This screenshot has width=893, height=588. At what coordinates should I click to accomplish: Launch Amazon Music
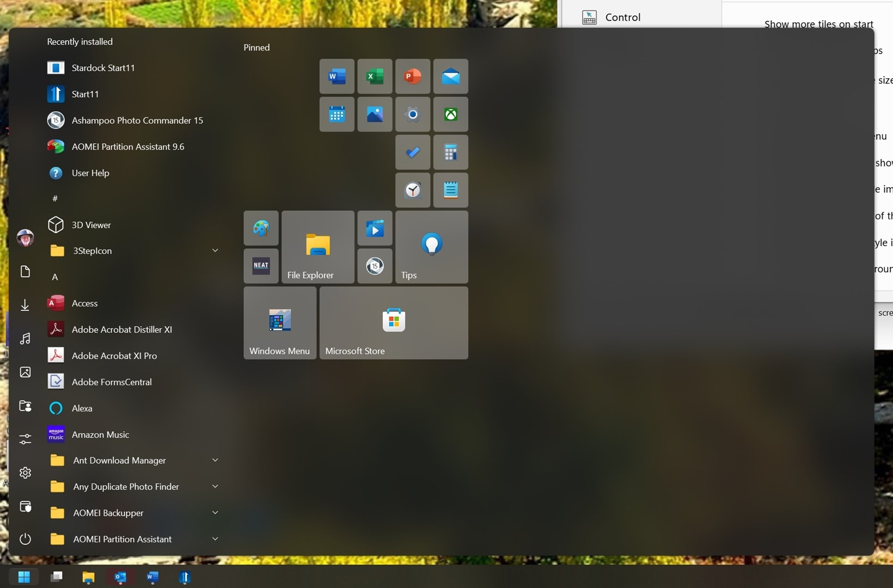point(133,434)
